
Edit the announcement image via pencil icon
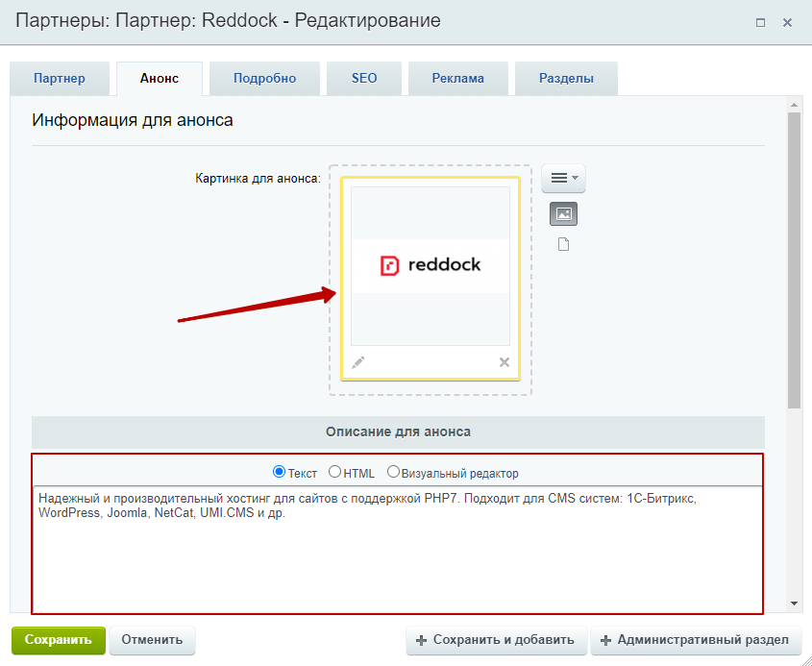[357, 362]
